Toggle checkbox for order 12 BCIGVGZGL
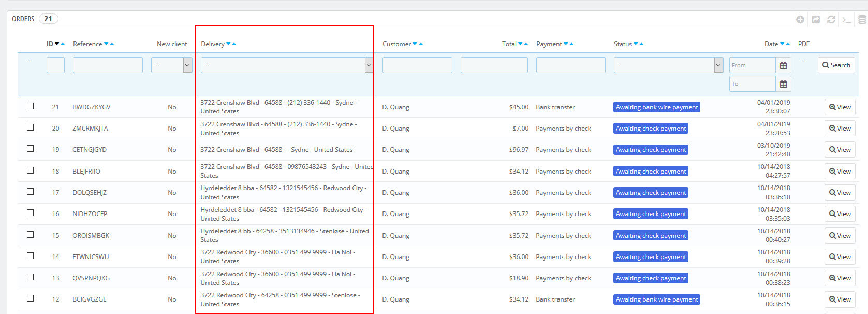The height and width of the screenshot is (314, 868). pos(30,298)
